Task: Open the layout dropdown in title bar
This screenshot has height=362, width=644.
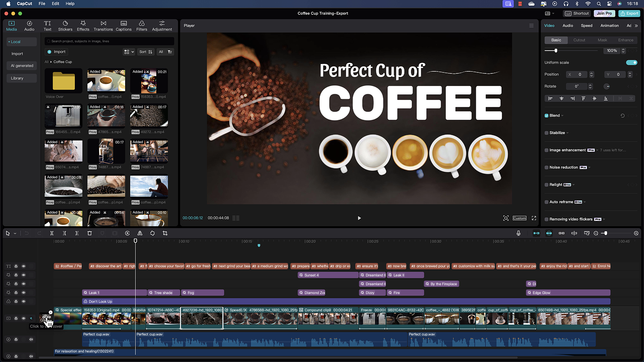Action: tap(549, 13)
